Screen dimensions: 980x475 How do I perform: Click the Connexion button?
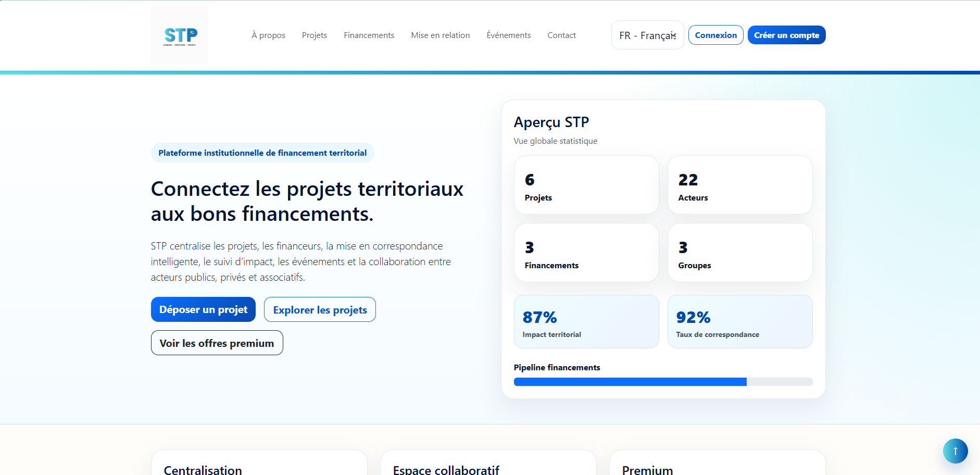point(715,35)
